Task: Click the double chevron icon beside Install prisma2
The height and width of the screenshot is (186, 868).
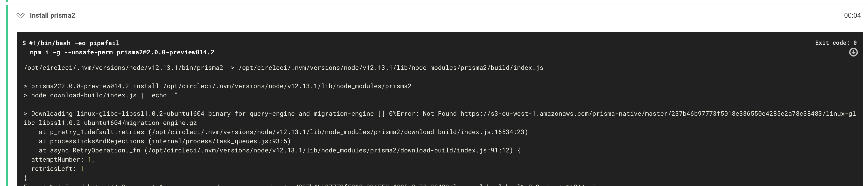Action: [x=21, y=15]
